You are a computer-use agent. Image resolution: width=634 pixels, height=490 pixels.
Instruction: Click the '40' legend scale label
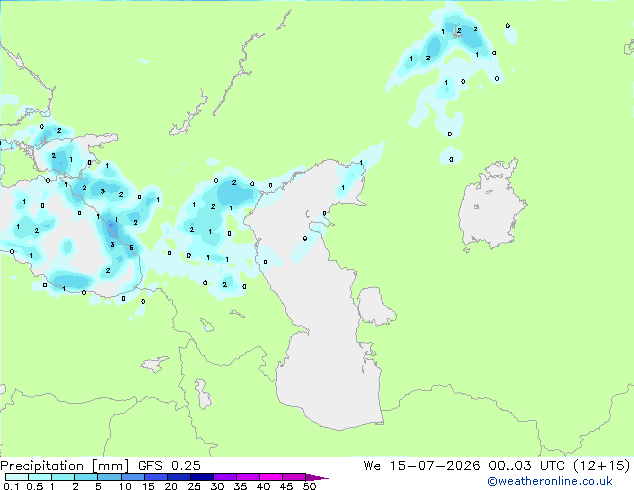(x=263, y=486)
